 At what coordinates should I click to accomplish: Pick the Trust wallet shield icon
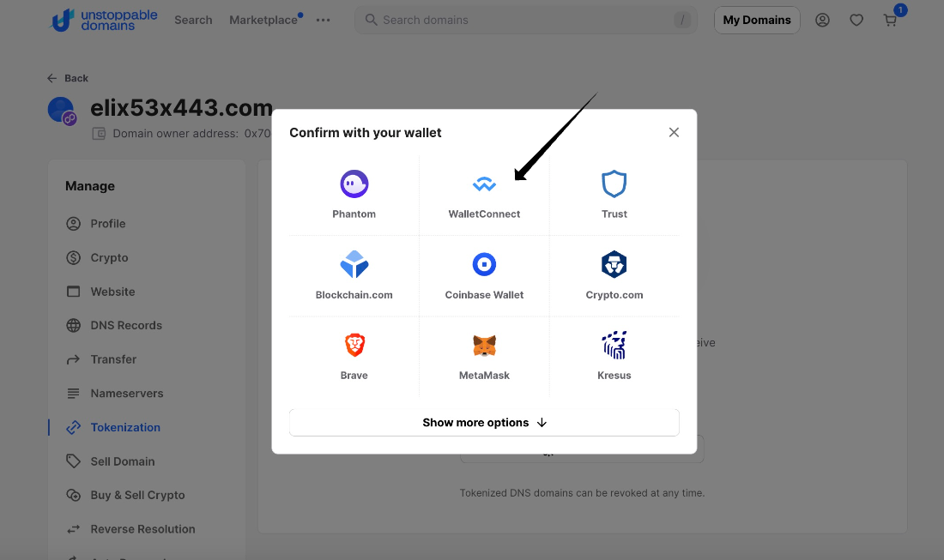coord(614,184)
